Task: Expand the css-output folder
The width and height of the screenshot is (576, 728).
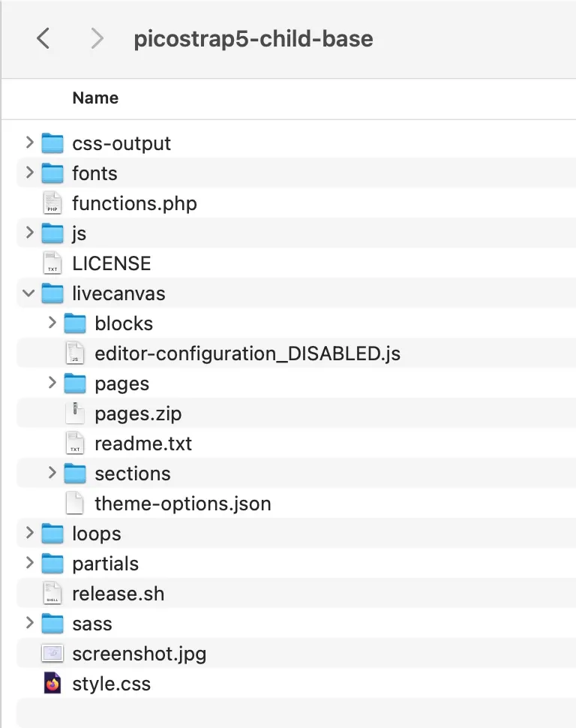Action: tap(29, 143)
